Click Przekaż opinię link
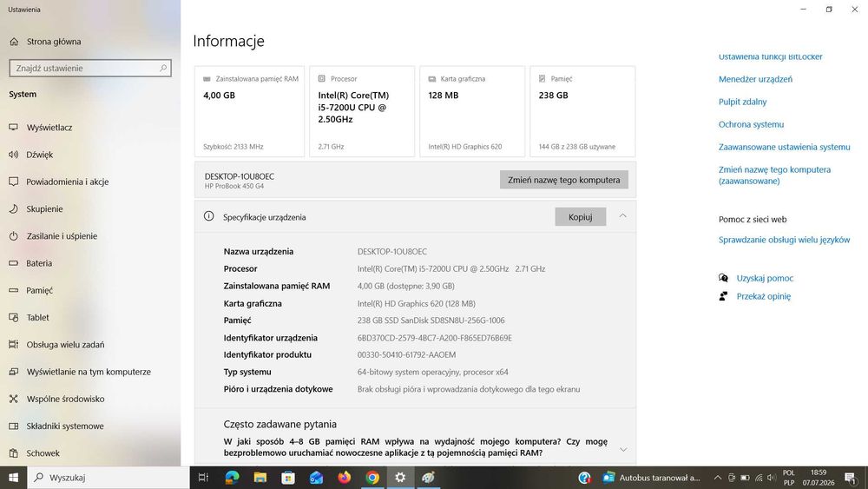 click(x=763, y=296)
